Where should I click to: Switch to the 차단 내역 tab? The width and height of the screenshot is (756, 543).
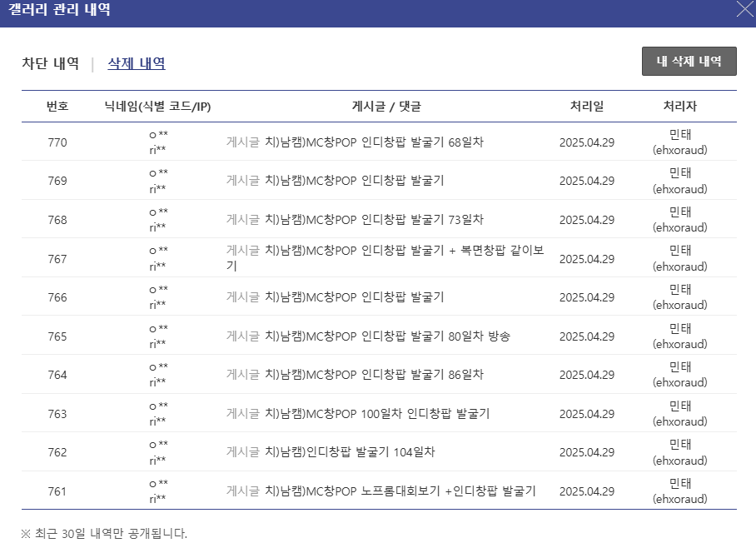coord(50,63)
